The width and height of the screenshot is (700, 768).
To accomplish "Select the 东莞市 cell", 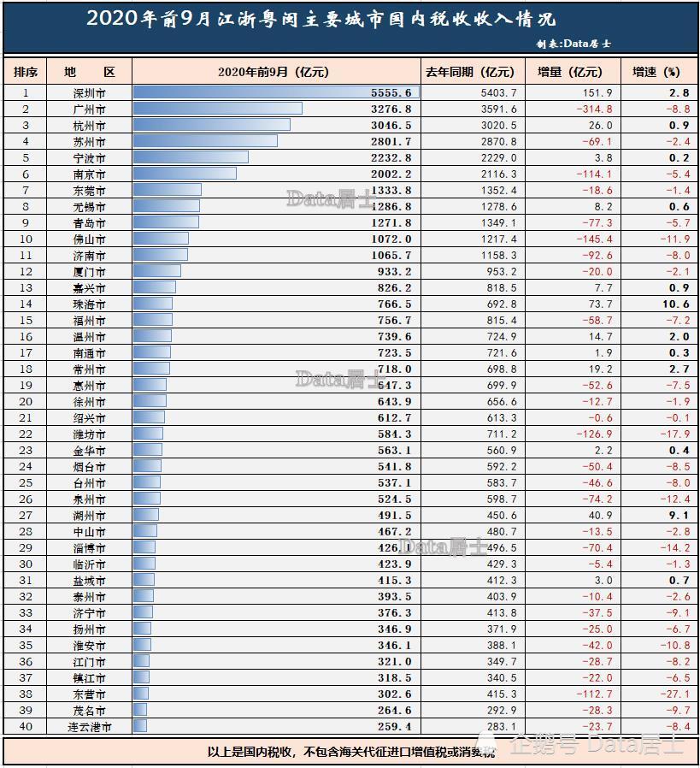I will coord(90,191).
